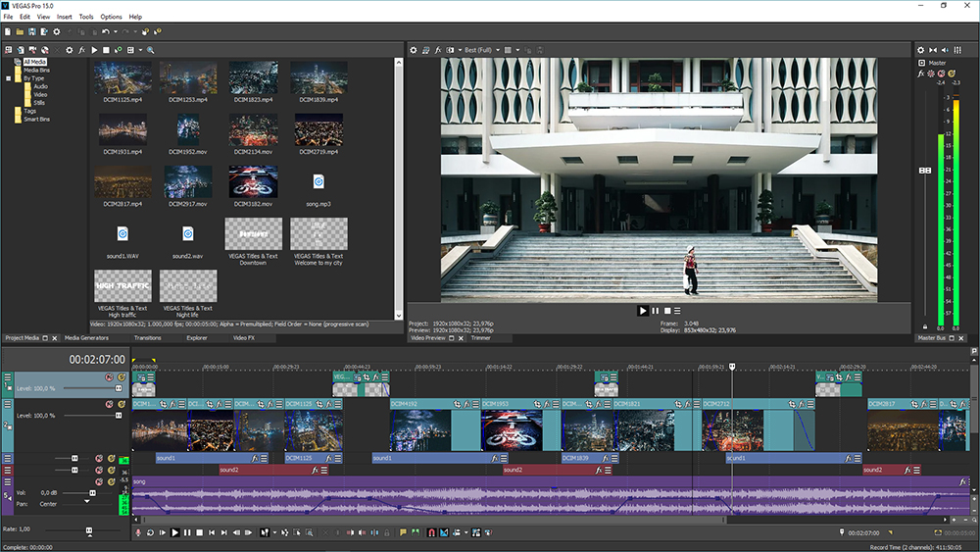Image resolution: width=980 pixels, height=552 pixels.
Task: Switch to the Transitions tab
Action: pyautogui.click(x=148, y=338)
